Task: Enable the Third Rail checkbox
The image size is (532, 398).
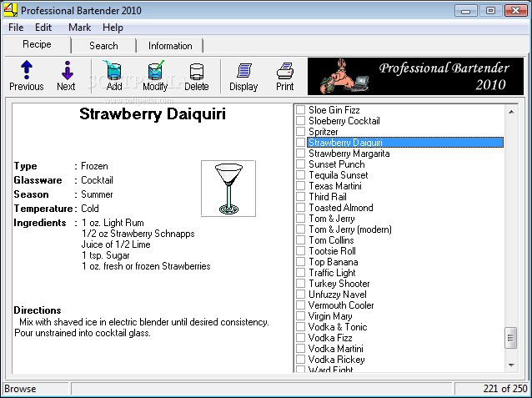Action: pyautogui.click(x=301, y=197)
